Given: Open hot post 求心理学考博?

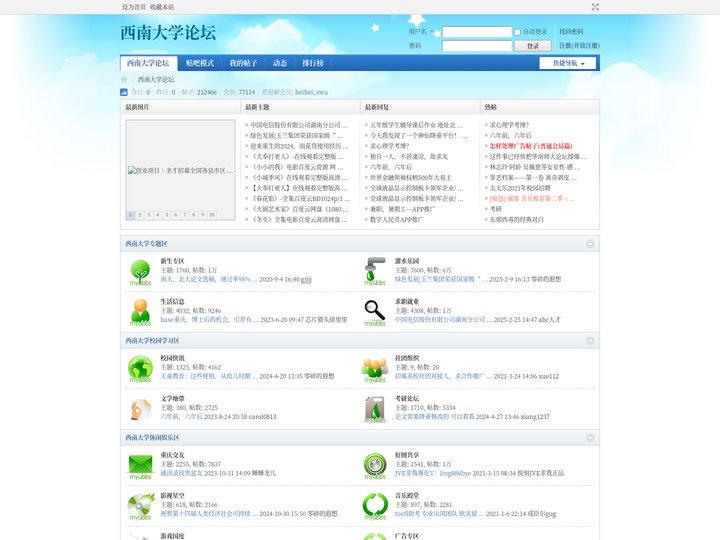Looking at the screenshot, I should [509, 125].
